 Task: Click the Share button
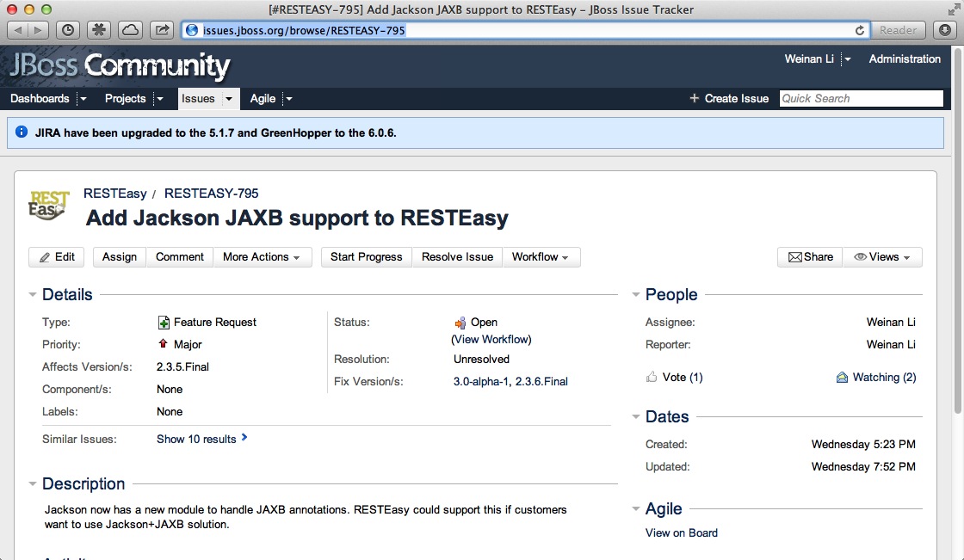point(810,257)
